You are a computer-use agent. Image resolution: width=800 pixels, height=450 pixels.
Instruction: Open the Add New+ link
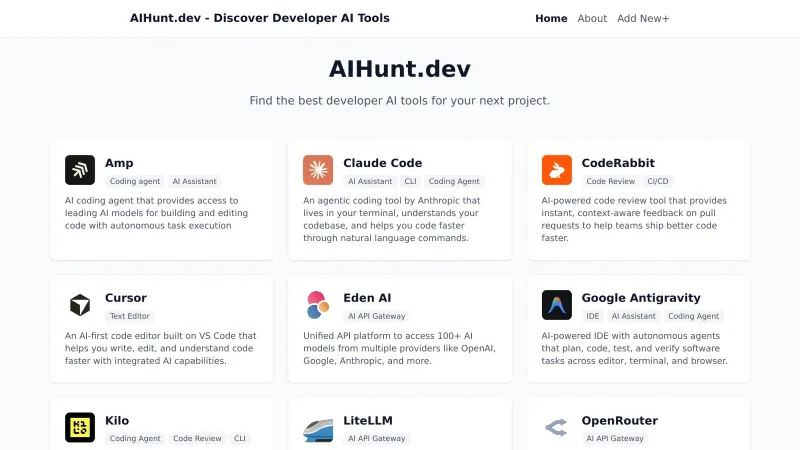[x=643, y=18]
